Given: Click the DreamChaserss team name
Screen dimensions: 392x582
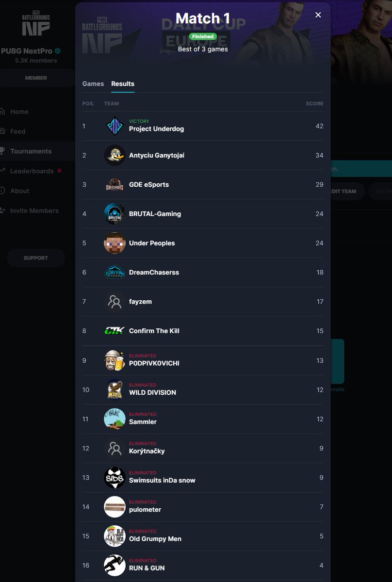Looking at the screenshot, I should [x=154, y=273].
